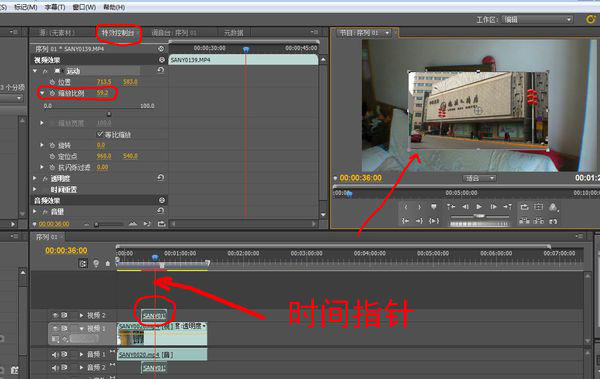Open the 调音台 audio mixer tab
Screen dimensions: 600x379
[173, 33]
